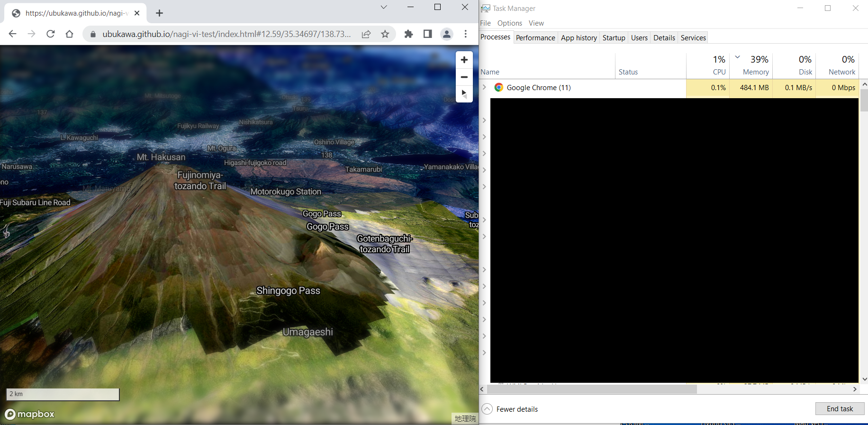Image resolution: width=868 pixels, height=425 pixels.
Task: Open Chrome three-dot menu
Action: point(466,34)
